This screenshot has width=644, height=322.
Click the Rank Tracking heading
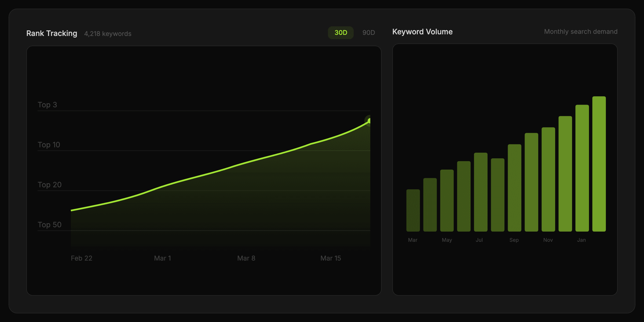tap(52, 33)
